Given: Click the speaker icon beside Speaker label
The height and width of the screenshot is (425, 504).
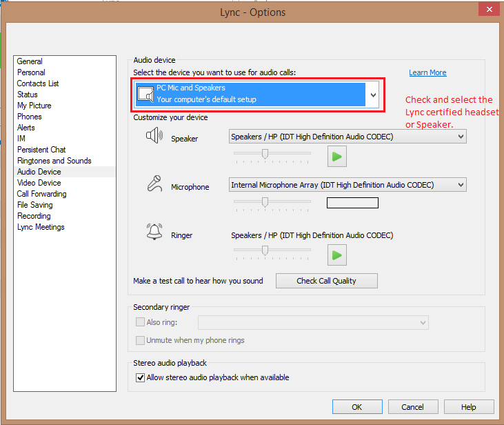Looking at the screenshot, I should [154, 135].
